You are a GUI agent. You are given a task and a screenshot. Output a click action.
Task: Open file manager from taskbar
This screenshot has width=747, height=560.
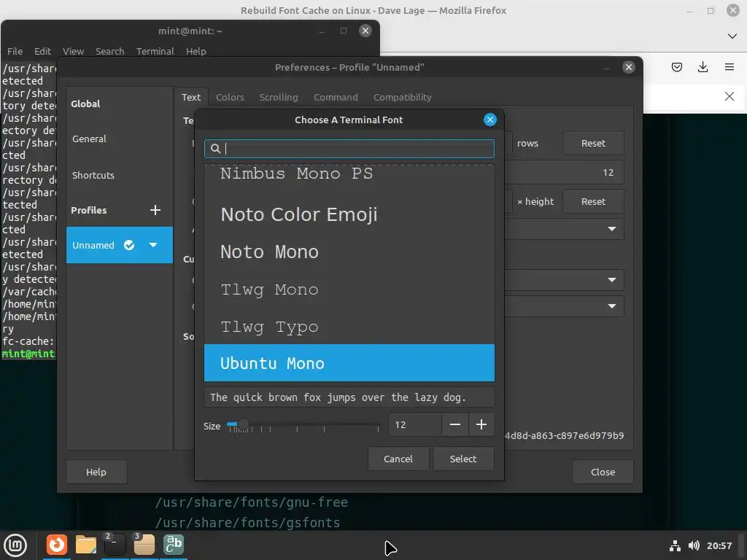pyautogui.click(x=86, y=545)
